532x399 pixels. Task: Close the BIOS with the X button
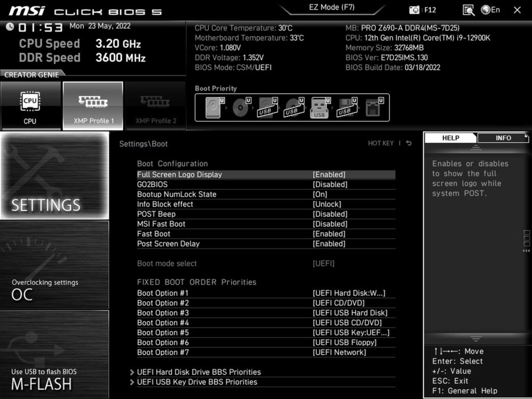[517, 10]
